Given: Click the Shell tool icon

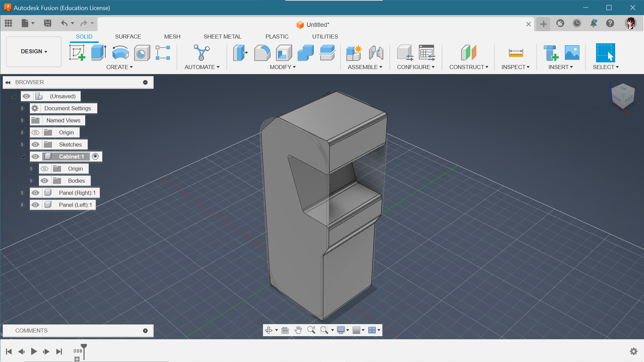Looking at the screenshot, I should [x=284, y=53].
